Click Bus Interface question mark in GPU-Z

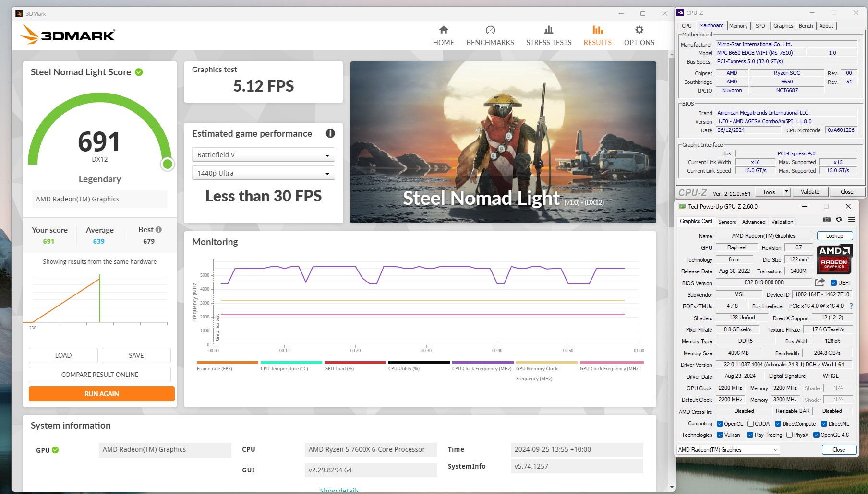[x=851, y=306]
